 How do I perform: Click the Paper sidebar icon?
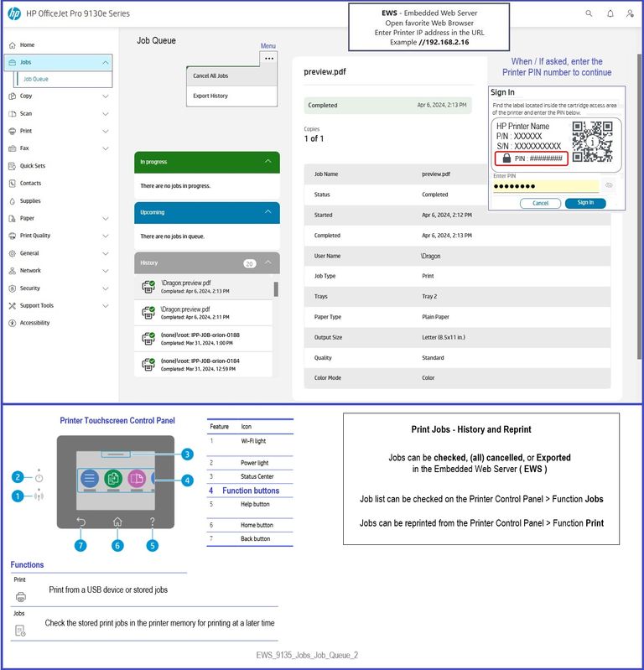click(13, 218)
